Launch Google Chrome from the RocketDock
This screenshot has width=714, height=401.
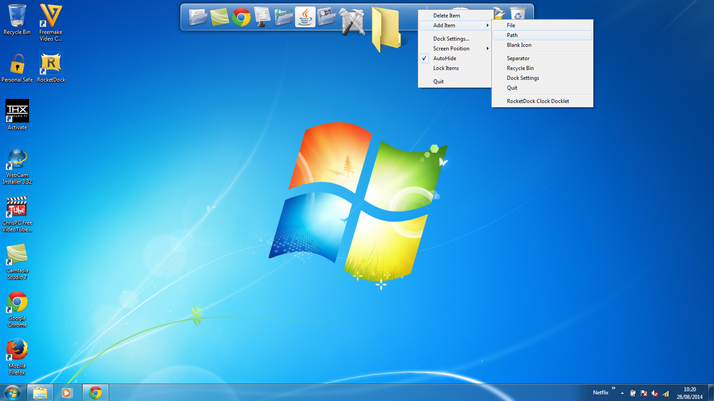point(241,18)
